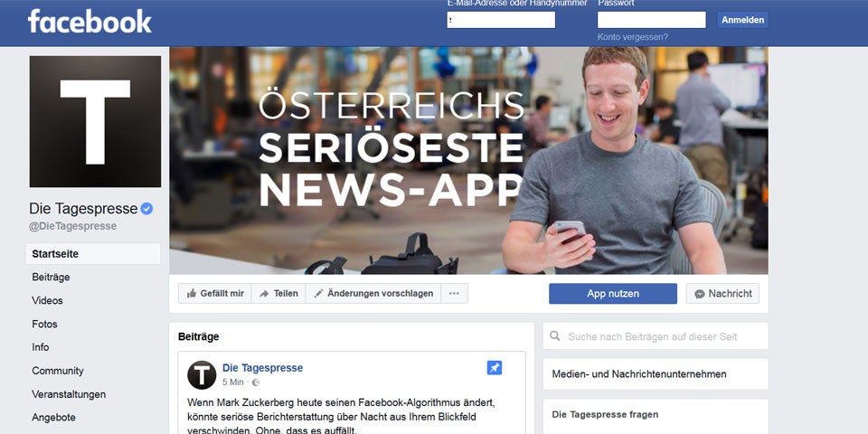Click Suche nach Beiträgen search field
The image size is (868, 434).
(656, 336)
